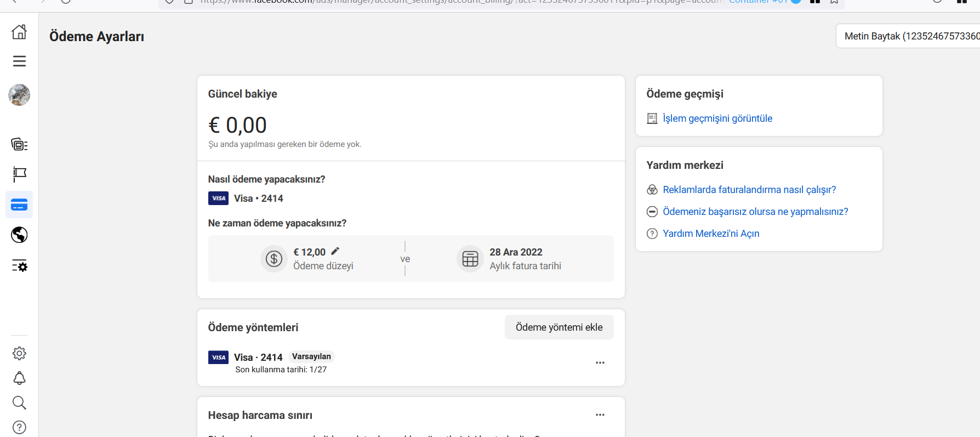
Task: Open the three-dot menu for Hesap harcama sınırı
Action: (x=600, y=415)
